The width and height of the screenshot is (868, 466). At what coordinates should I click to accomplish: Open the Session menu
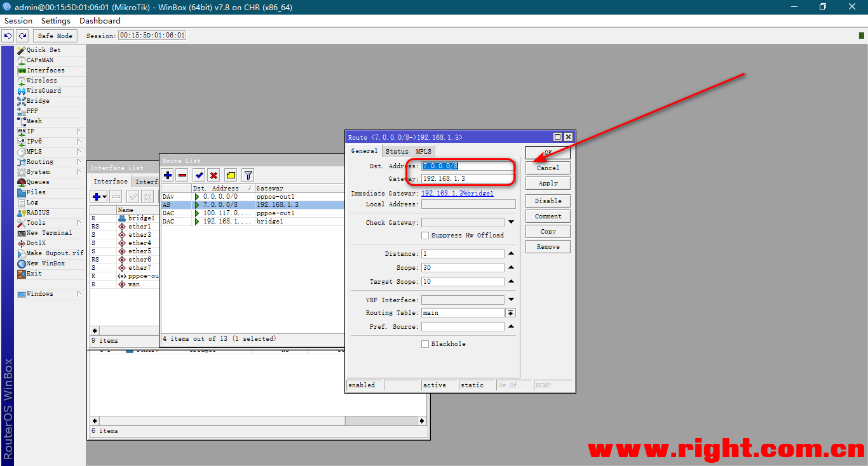[x=18, y=21]
